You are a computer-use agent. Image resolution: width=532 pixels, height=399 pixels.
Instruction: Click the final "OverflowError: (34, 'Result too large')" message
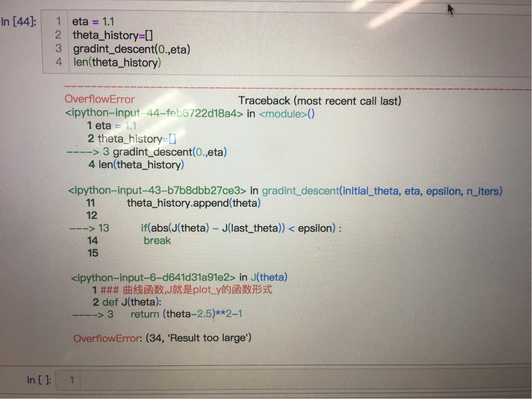162,338
